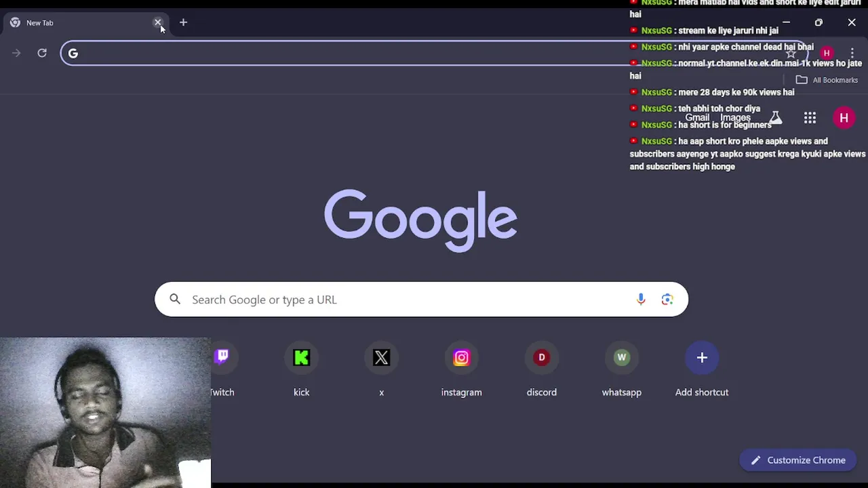The height and width of the screenshot is (488, 868).
Task: Select the New Tab tab
Action: click(x=85, y=22)
